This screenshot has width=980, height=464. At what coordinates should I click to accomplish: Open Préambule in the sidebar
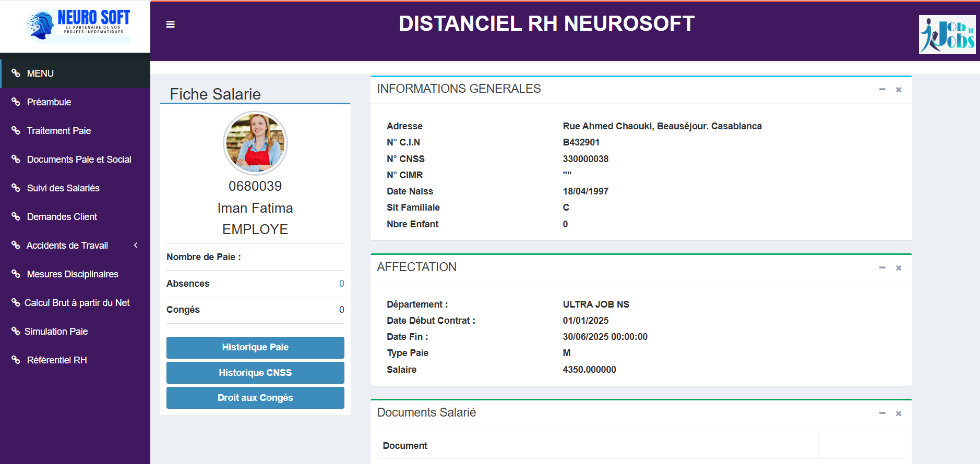tap(75, 102)
